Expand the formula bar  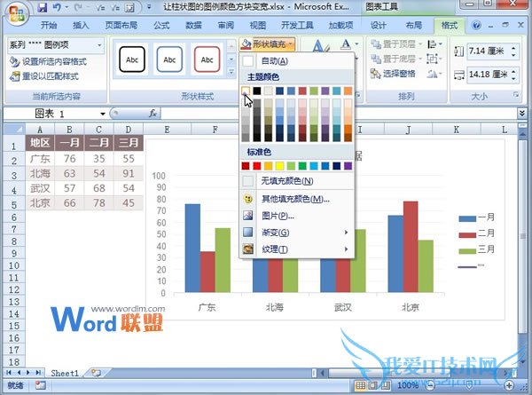click(522, 113)
